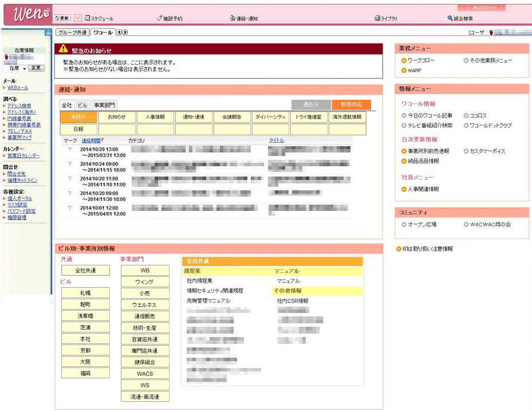
Task: Switch to the 事業部門 tab
Action: (x=104, y=105)
